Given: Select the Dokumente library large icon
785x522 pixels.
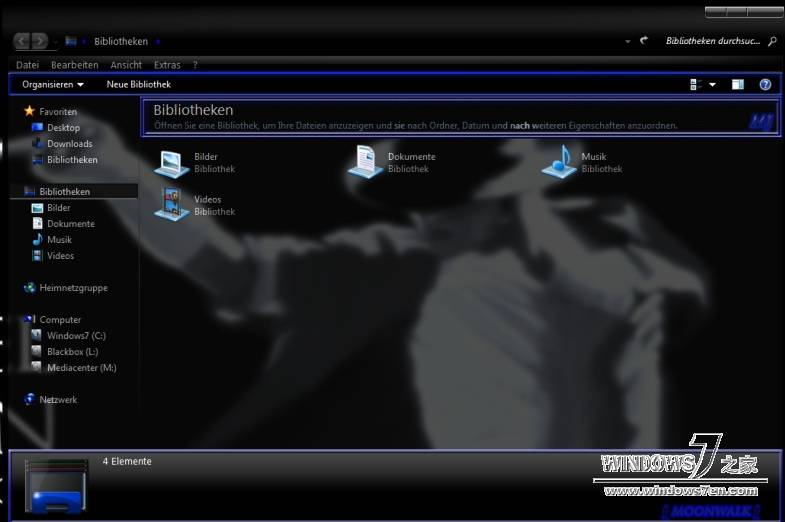Looking at the screenshot, I should point(365,162).
